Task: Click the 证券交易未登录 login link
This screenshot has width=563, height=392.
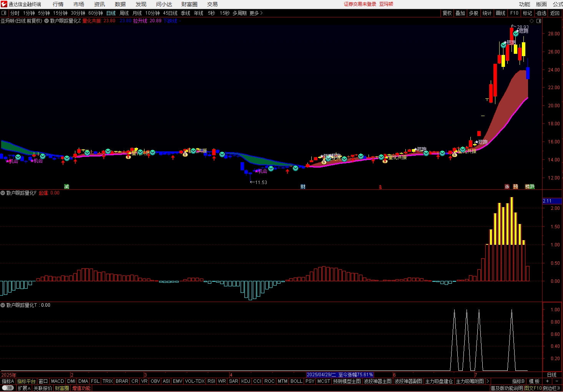Action: point(360,4)
